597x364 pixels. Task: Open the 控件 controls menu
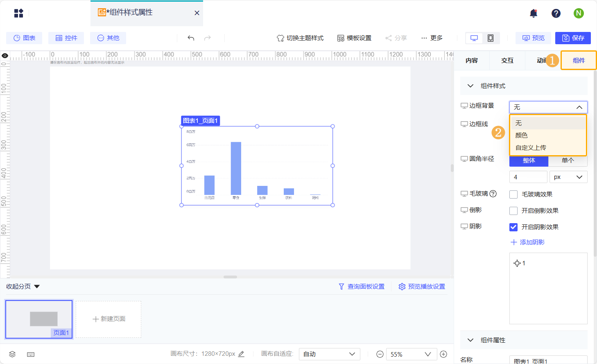(x=66, y=38)
